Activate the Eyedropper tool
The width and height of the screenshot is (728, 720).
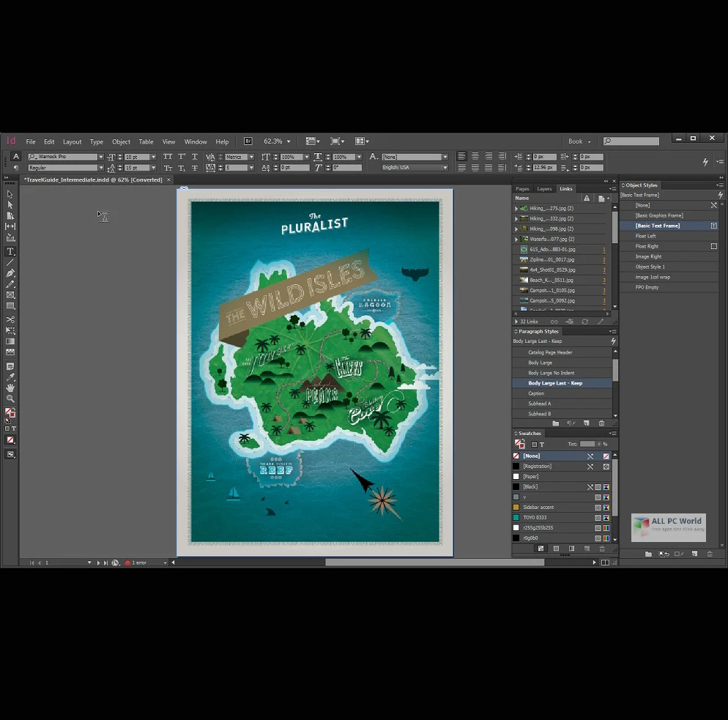coord(10,376)
